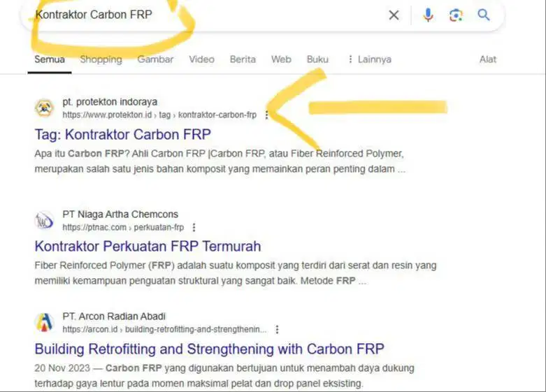546x392 pixels.
Task: Open options menu for the arcon.id result
Action: 277,329
